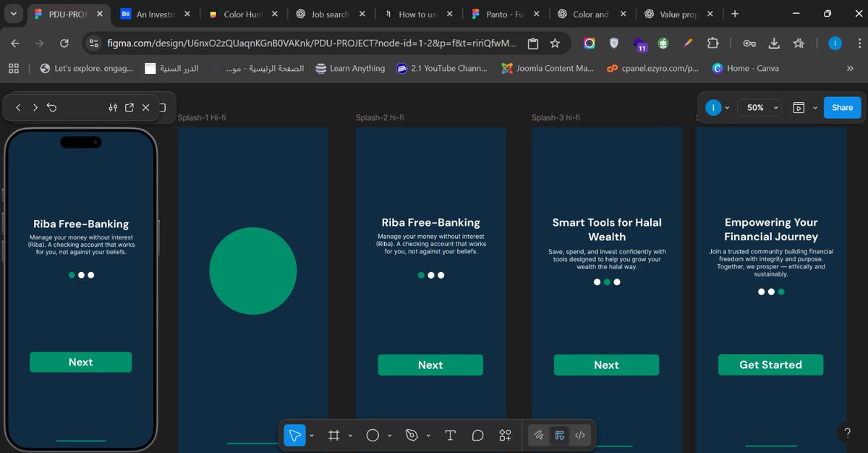Open present options dropdown arrow
Viewport: 868px width, 453px height.
815,107
